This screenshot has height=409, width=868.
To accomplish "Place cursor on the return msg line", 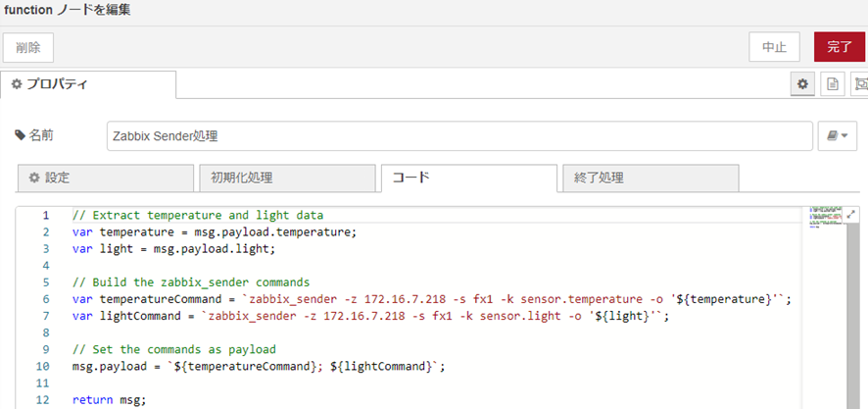I will pyautogui.click(x=108, y=400).
